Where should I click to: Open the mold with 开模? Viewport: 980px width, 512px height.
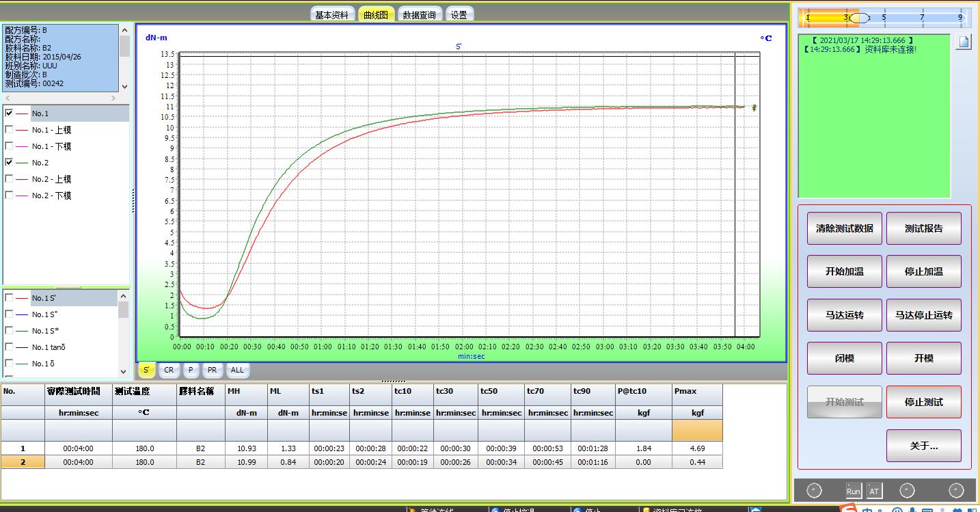tap(924, 358)
